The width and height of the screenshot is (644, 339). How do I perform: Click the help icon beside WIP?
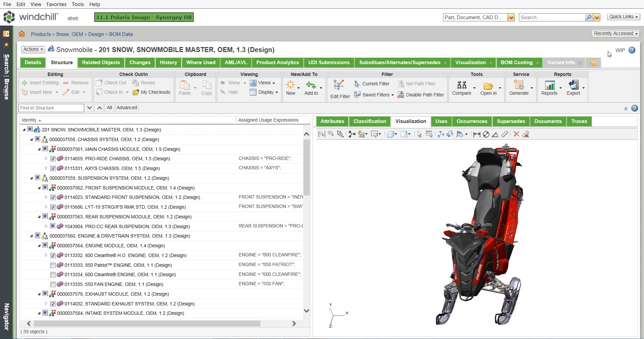pos(632,50)
